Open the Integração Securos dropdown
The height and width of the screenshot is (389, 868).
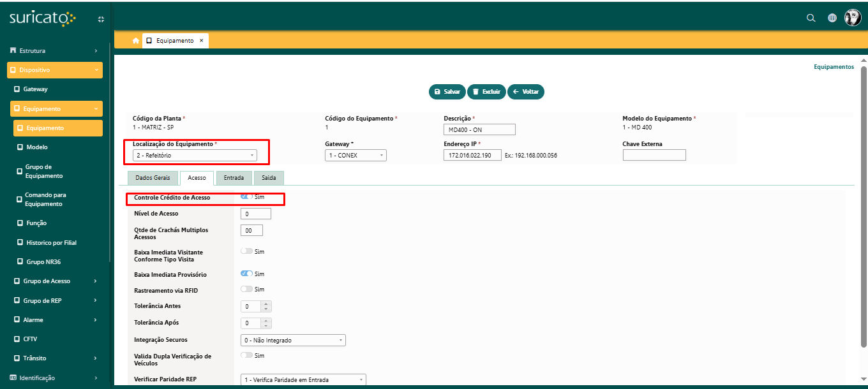293,340
